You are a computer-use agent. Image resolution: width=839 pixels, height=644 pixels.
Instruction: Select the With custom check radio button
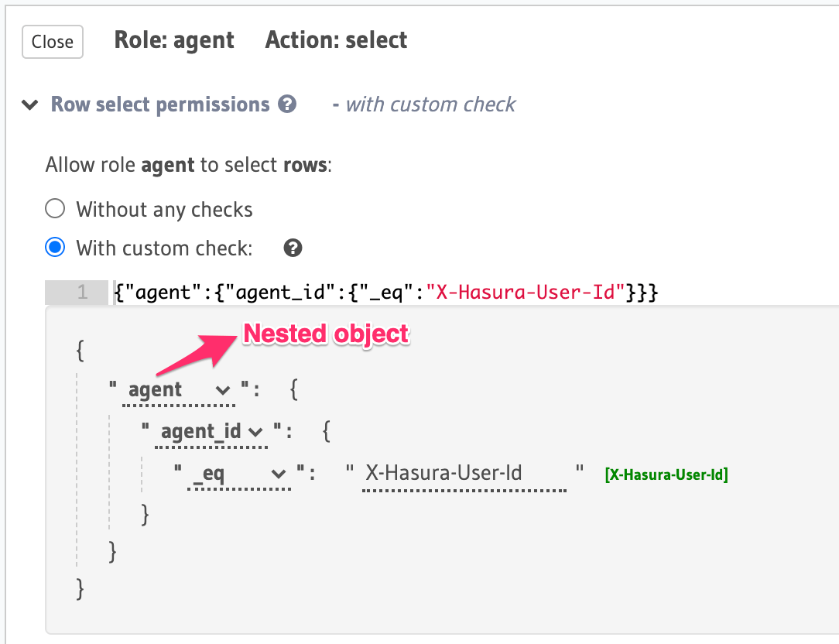click(x=55, y=248)
